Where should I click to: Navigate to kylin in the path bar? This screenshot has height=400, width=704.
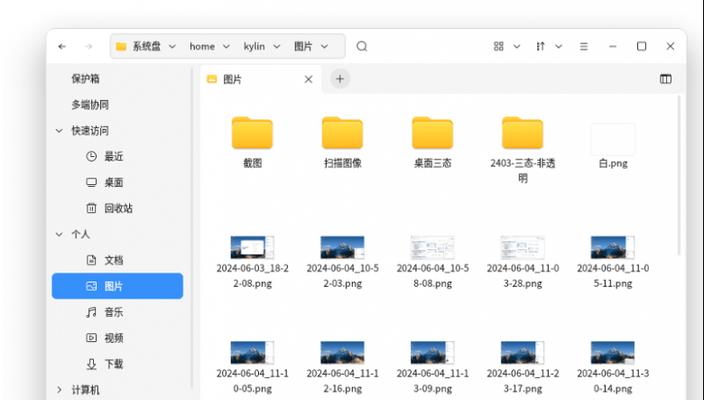point(254,46)
